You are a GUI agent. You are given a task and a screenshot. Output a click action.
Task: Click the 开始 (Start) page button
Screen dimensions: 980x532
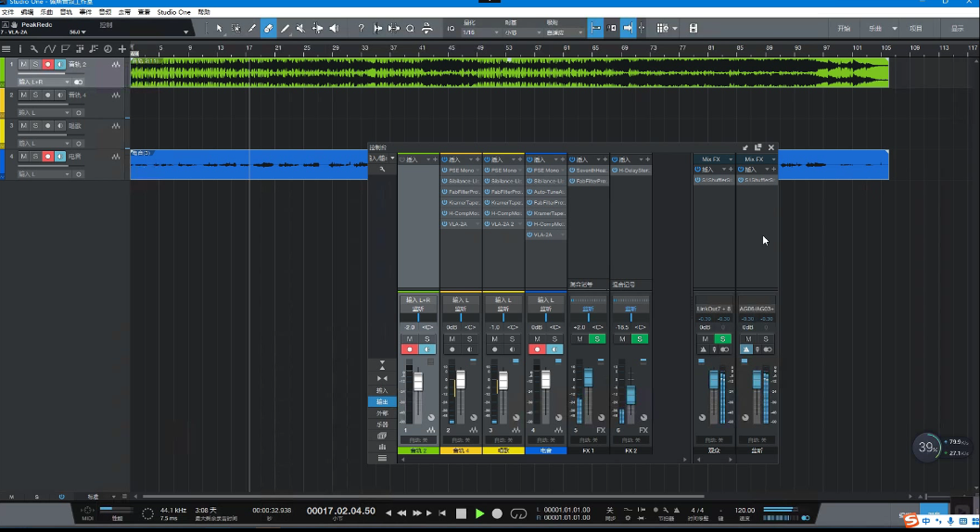point(844,29)
